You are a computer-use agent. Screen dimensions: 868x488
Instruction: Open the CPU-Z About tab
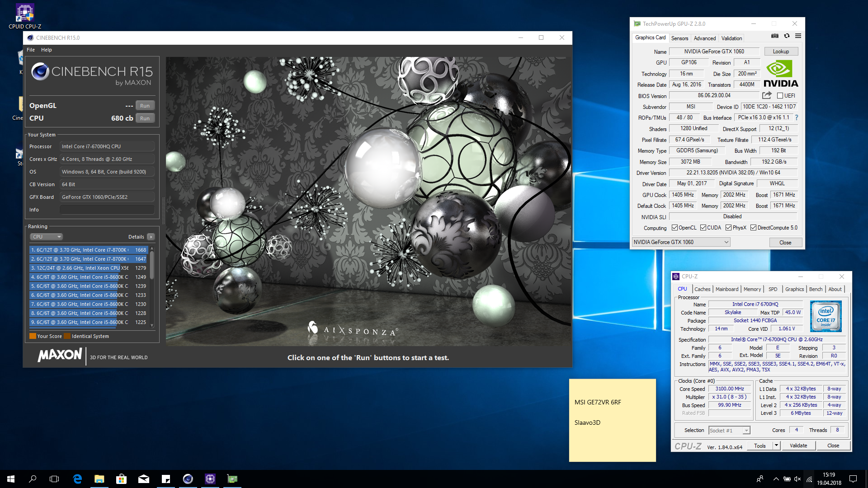click(835, 289)
